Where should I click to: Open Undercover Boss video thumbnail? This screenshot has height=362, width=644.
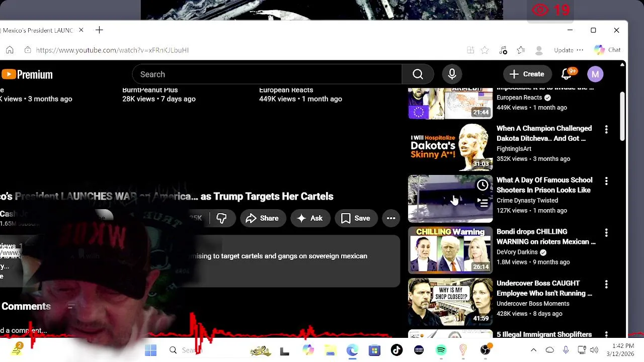450,302
